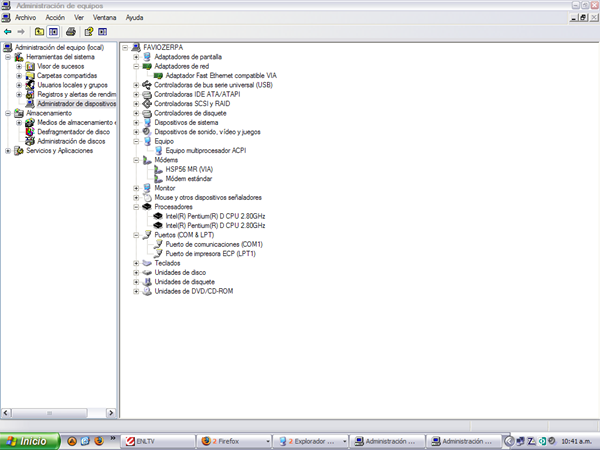This screenshot has height=450, width=600.
Task: Select Administración de discos in left tree
Action: pos(71,141)
